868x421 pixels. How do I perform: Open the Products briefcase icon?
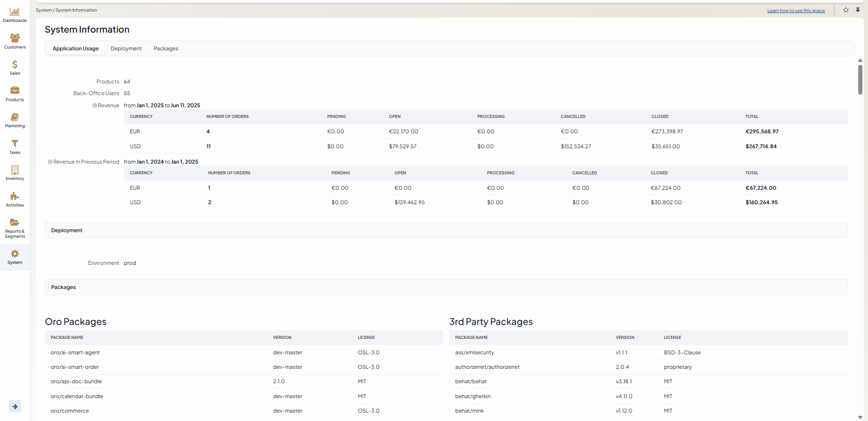point(15,90)
